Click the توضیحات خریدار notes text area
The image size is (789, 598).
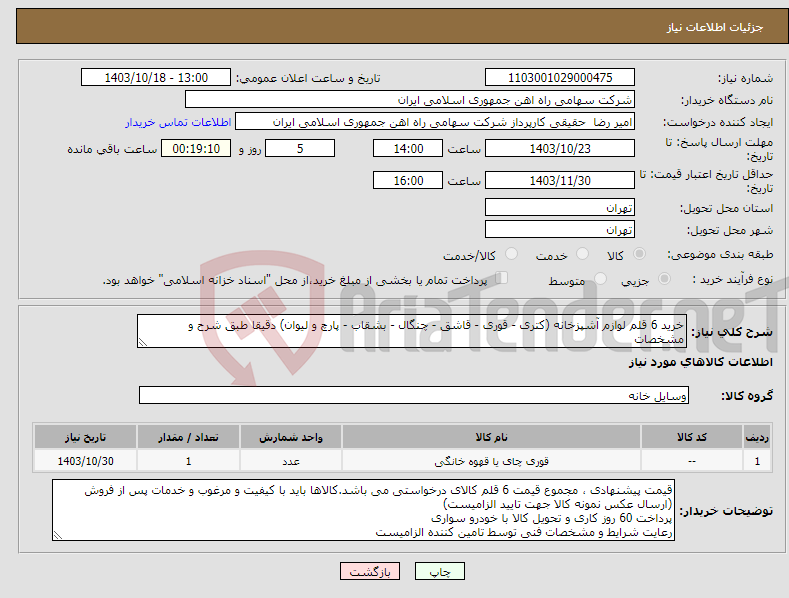363,510
